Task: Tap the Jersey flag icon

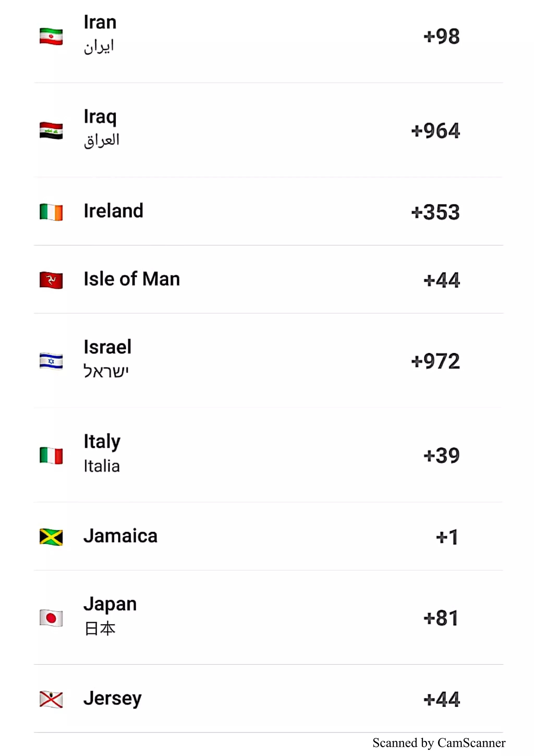Action: (x=51, y=699)
